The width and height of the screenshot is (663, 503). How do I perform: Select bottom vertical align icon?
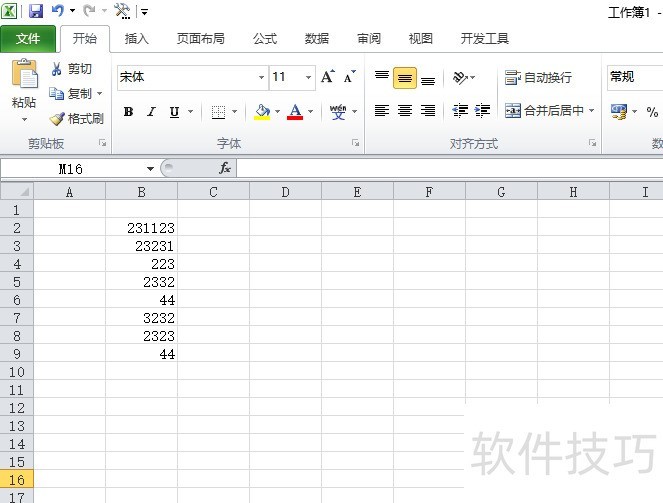428,78
